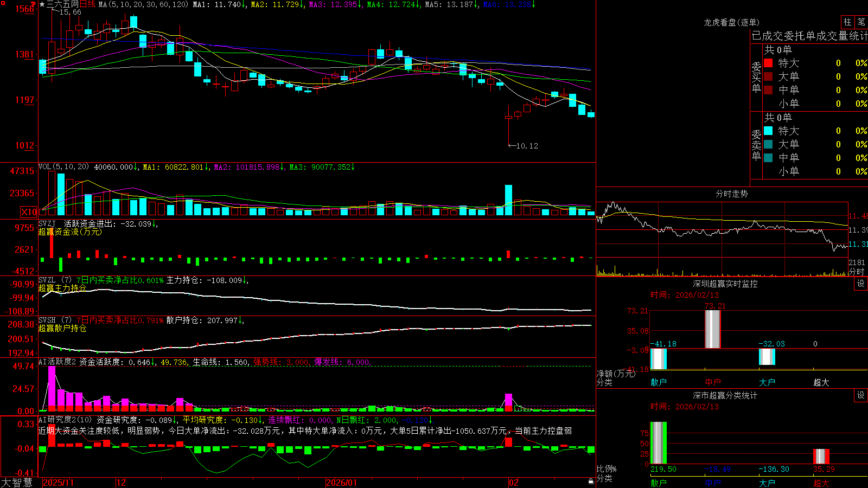The image size is (868, 488).
Task: Click the 超赢散户持仓 label
Action: [x=62, y=328]
